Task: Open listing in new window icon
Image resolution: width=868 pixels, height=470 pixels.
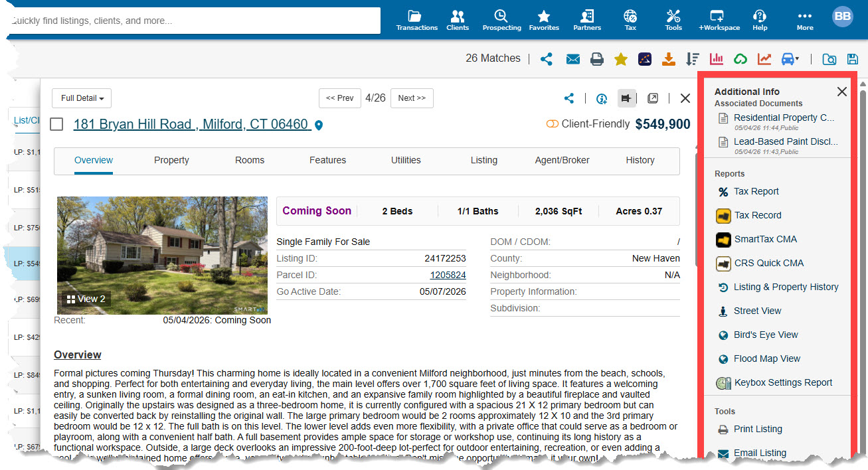Action: click(x=653, y=98)
